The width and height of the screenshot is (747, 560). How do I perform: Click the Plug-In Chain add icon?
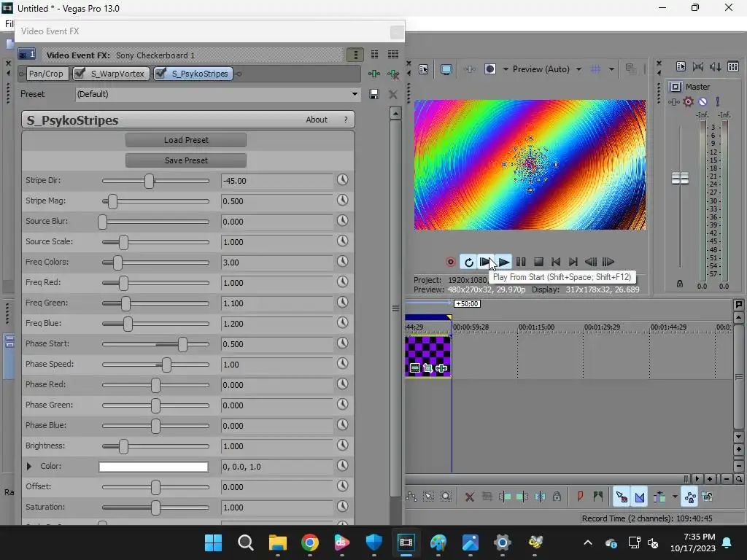click(374, 74)
